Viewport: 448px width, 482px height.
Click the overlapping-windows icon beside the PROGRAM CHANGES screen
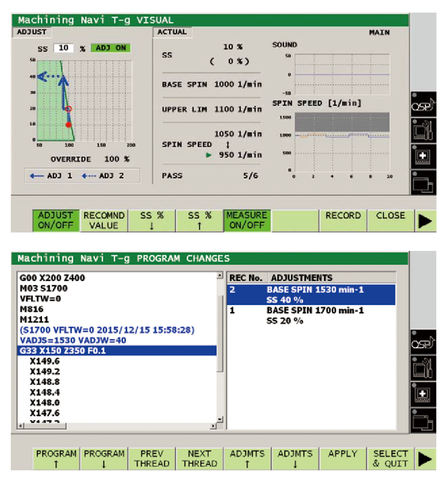(x=424, y=420)
